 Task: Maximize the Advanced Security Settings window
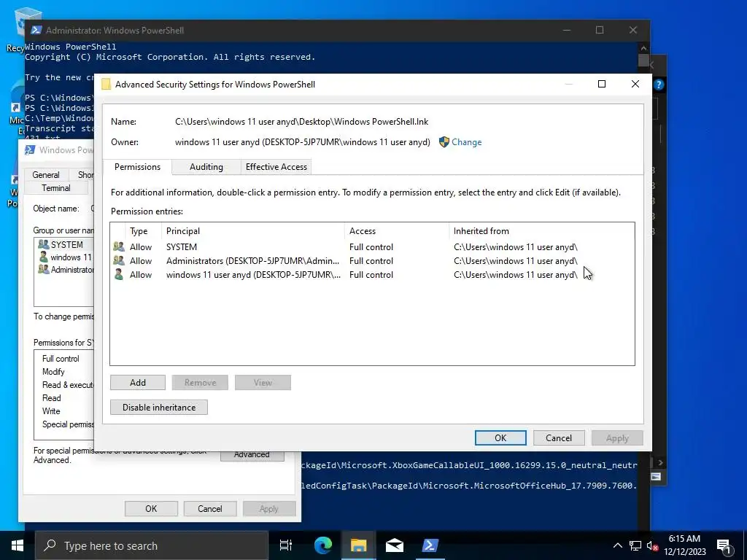click(602, 84)
